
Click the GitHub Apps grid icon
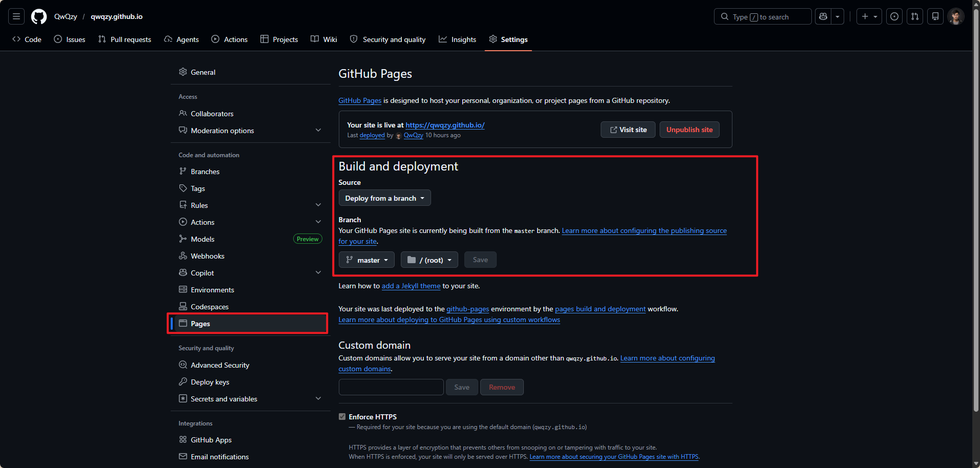[x=183, y=439]
